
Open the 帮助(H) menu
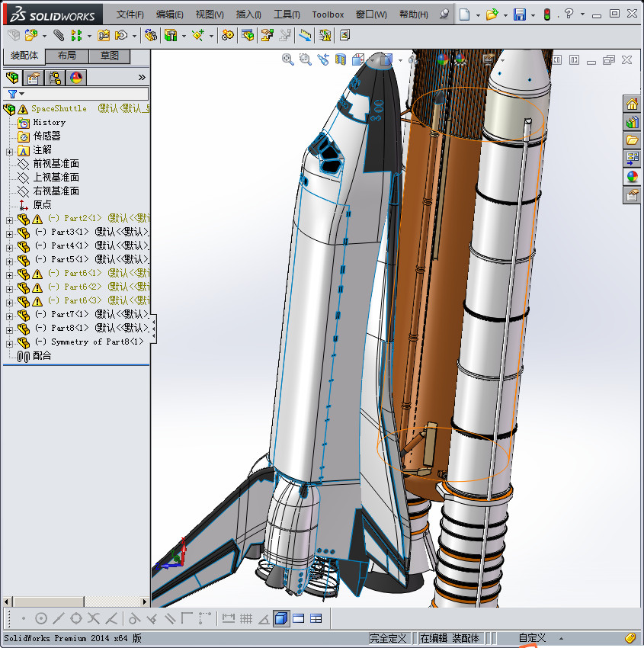click(414, 15)
